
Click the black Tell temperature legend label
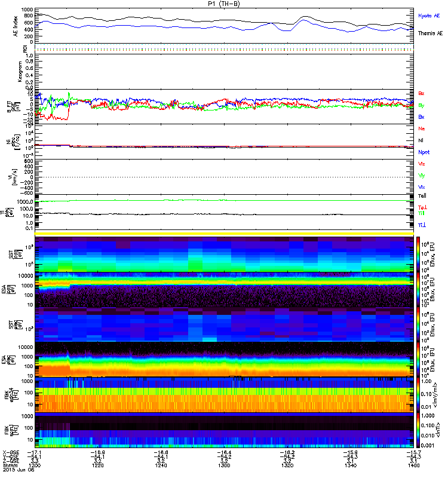pyautogui.click(x=422, y=196)
